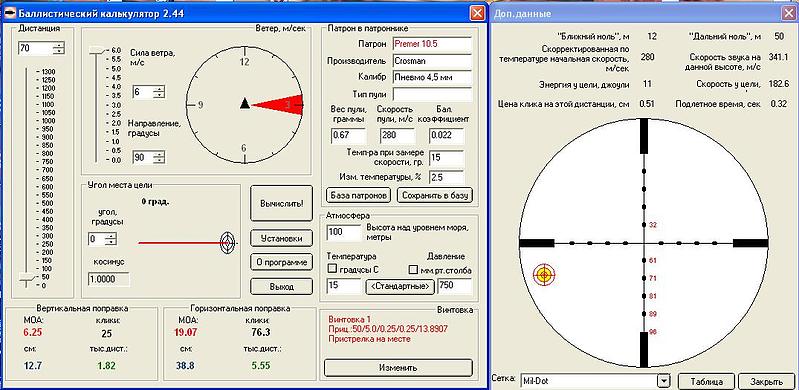Screen dimensions: 799x390
Task: Open 'База патронов' cartridge database
Action: tap(359, 195)
